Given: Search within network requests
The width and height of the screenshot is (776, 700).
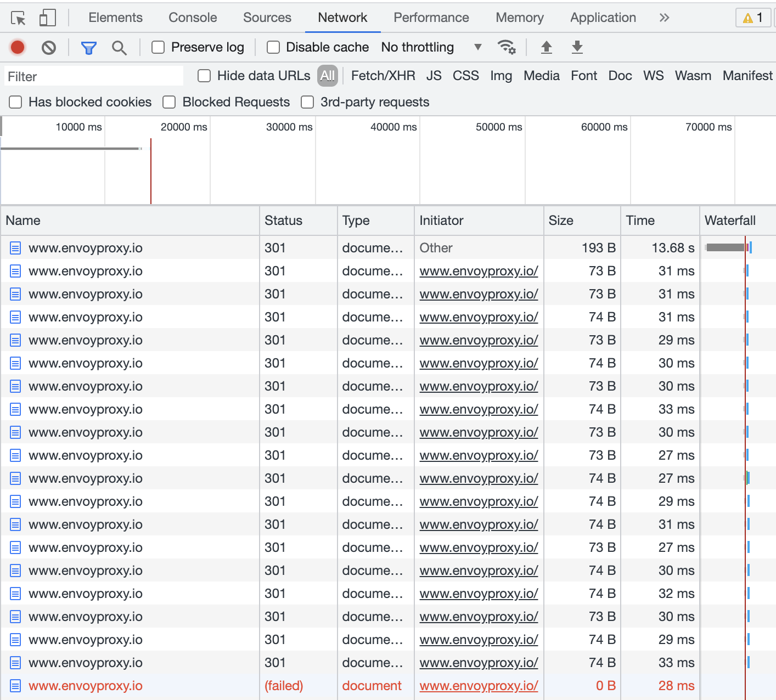Looking at the screenshot, I should (x=119, y=47).
